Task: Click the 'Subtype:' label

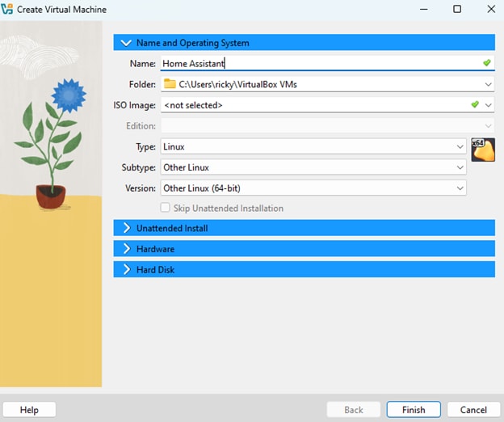Action: point(139,167)
